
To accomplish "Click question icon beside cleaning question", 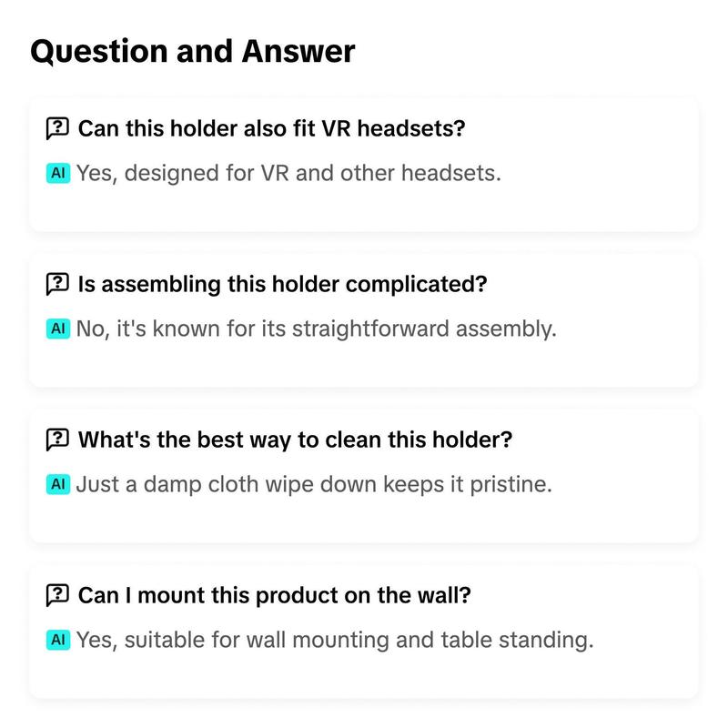I will tap(57, 440).
